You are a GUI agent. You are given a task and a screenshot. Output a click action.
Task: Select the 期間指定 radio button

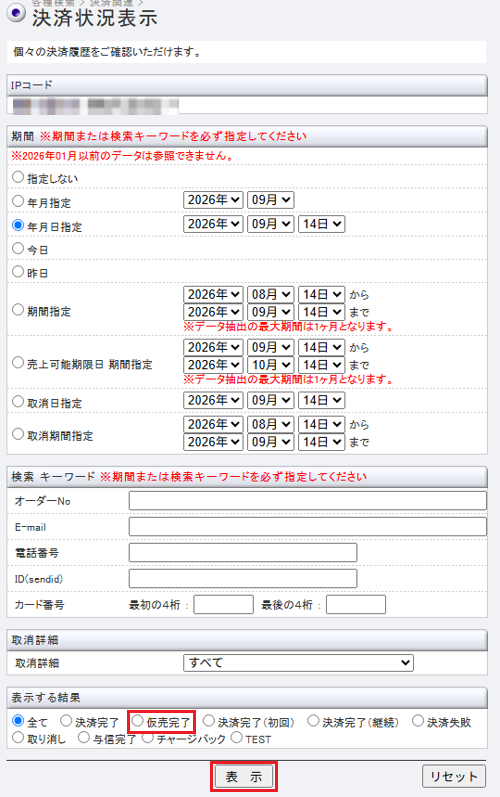point(18,309)
